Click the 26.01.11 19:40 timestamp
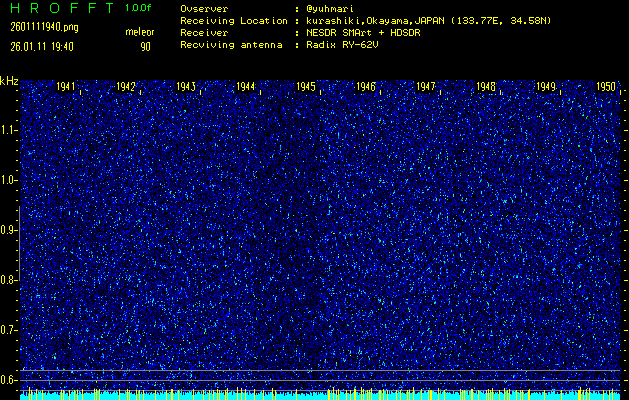 42,47
